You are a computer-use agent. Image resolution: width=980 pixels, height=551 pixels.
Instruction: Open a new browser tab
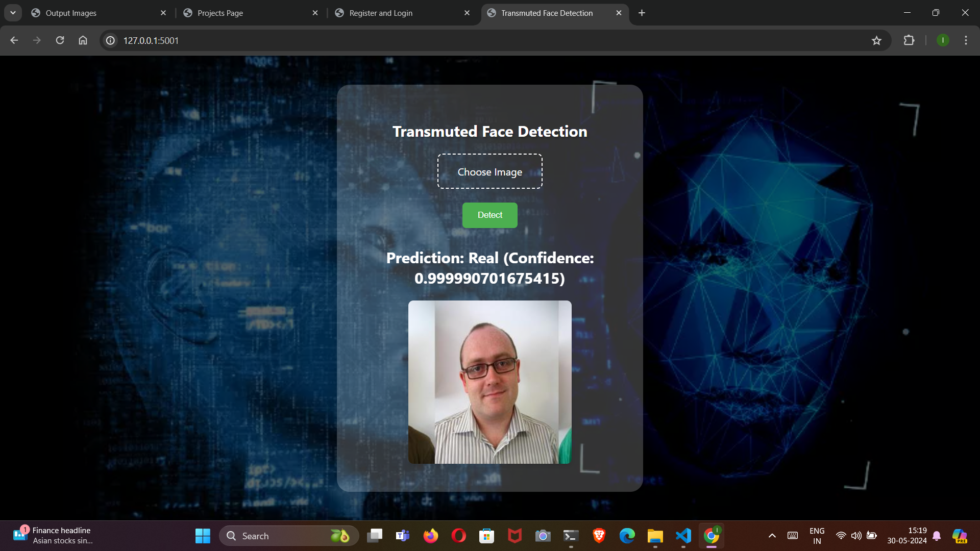(x=642, y=13)
